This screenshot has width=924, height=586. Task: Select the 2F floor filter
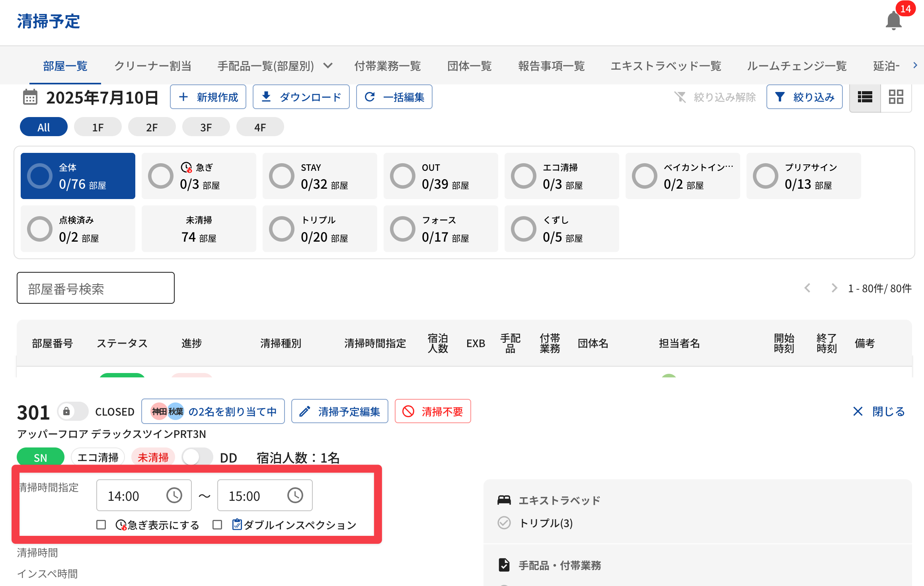152,127
